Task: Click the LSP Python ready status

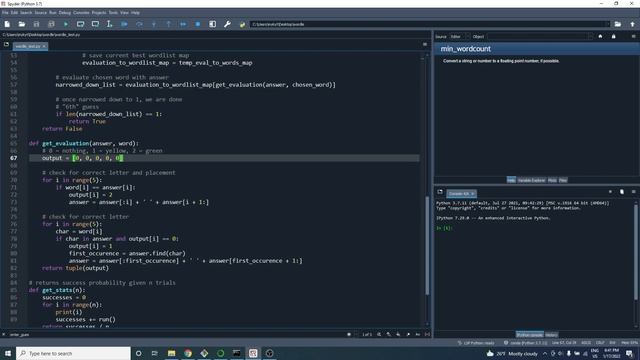Action: pyautogui.click(x=476, y=343)
